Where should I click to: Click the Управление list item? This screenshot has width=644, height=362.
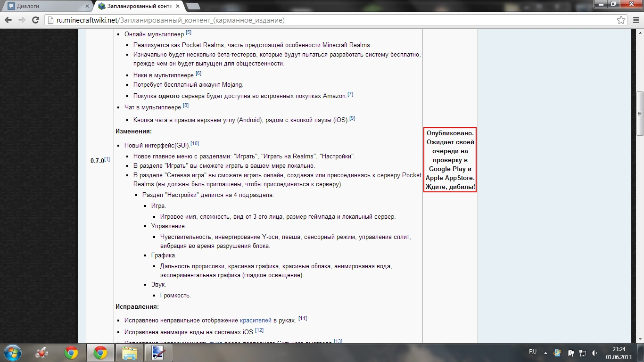(169, 226)
